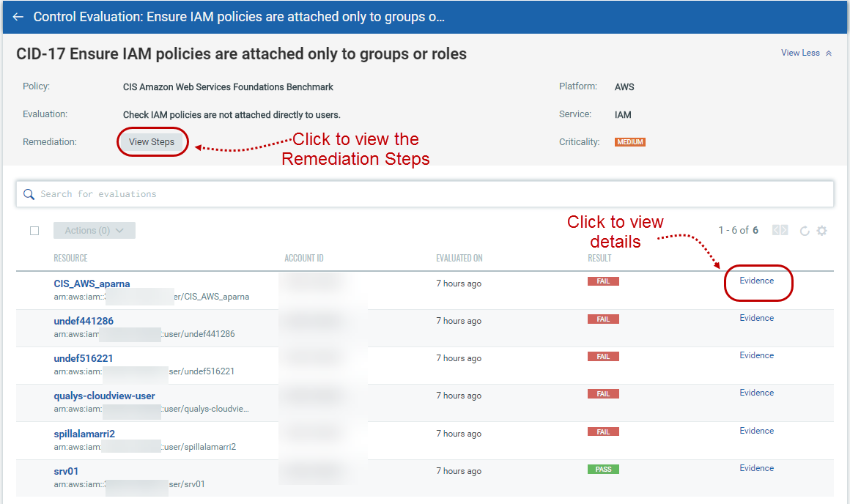Click PASS badge for srv01
This screenshot has height=504, width=850.
point(603,470)
